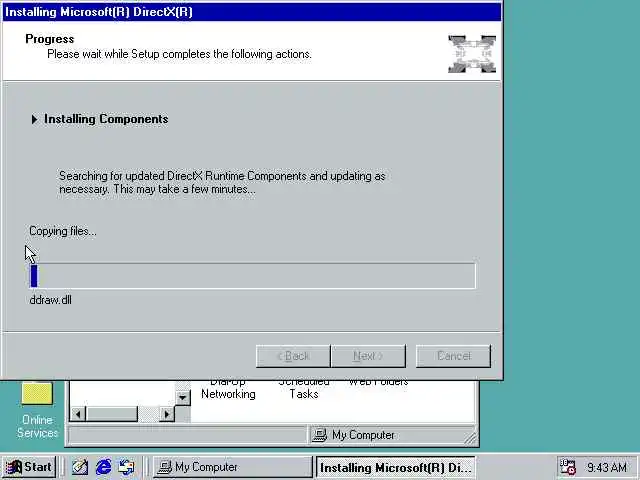
Task: Click scroll left arrow in My Computer pane
Action: [78, 414]
